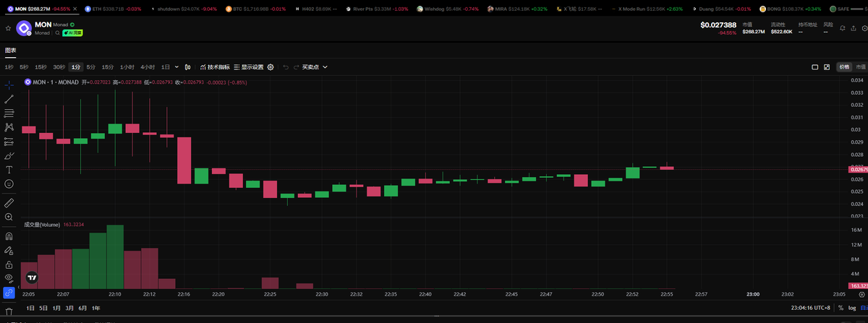Select the trend line drawing tool

point(9,99)
